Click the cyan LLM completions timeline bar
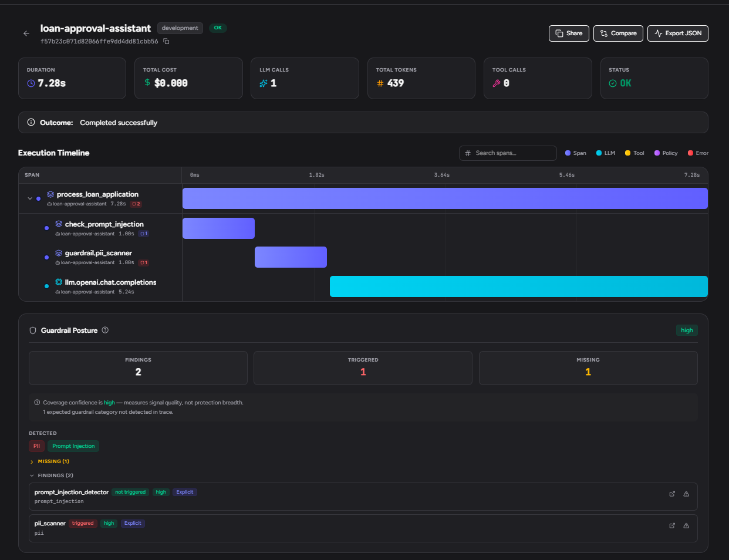729x560 pixels. coord(519,286)
